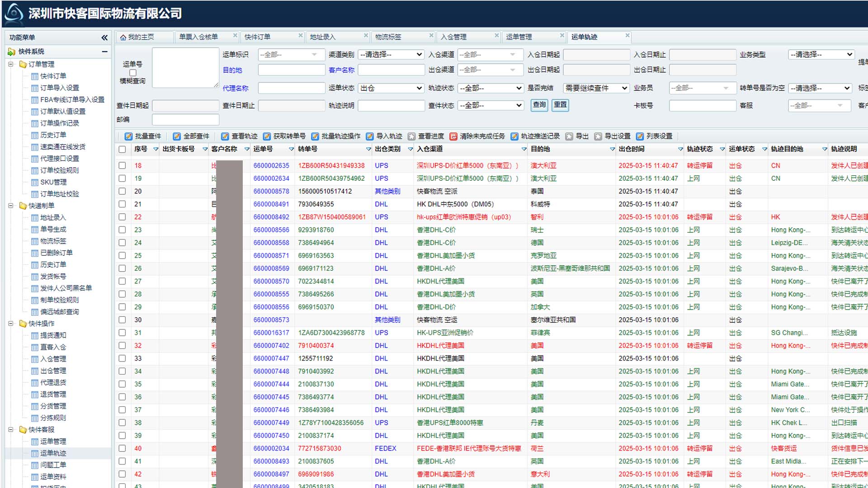Click the grid icon beside 运单轨迹 in tree

click(x=35, y=453)
